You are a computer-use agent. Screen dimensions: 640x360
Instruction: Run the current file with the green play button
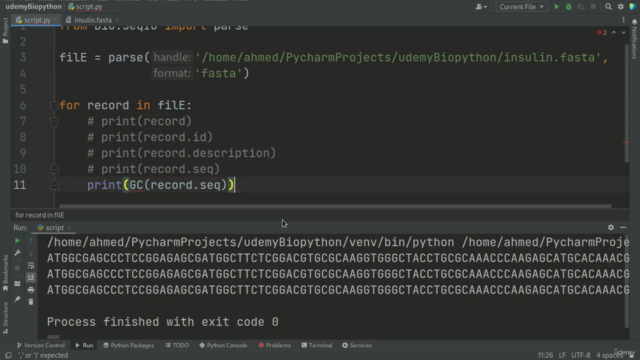point(556,7)
